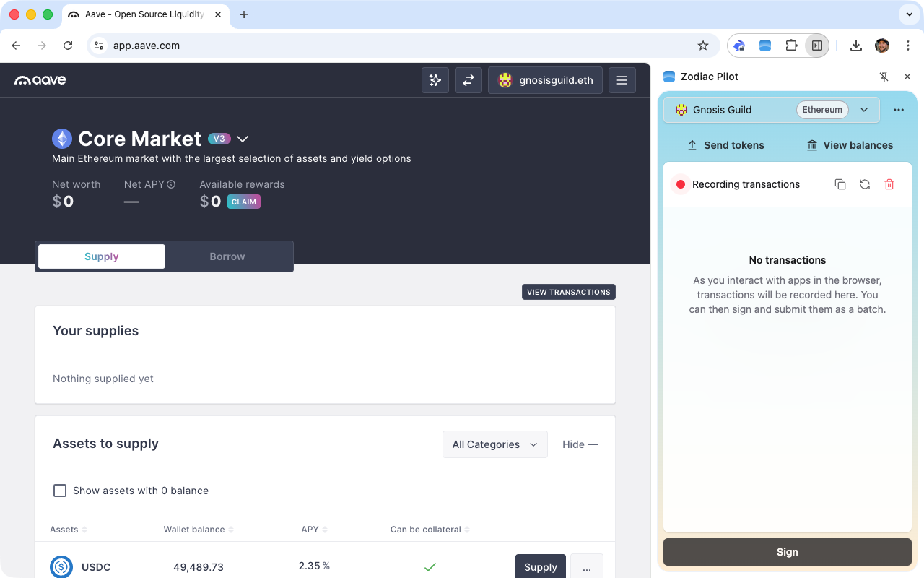The image size is (924, 578).
Task: Sort by the Wallet balance column
Action: 199,530
